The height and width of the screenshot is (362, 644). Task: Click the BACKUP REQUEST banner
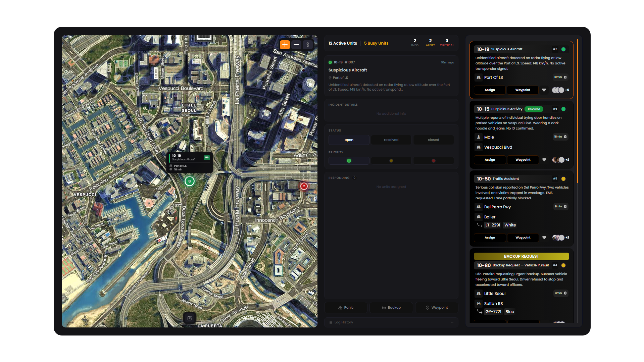point(521,256)
